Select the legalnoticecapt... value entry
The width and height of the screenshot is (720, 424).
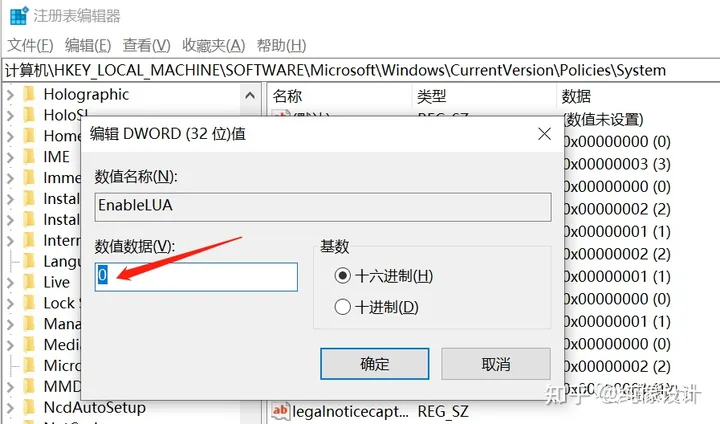coord(350,411)
